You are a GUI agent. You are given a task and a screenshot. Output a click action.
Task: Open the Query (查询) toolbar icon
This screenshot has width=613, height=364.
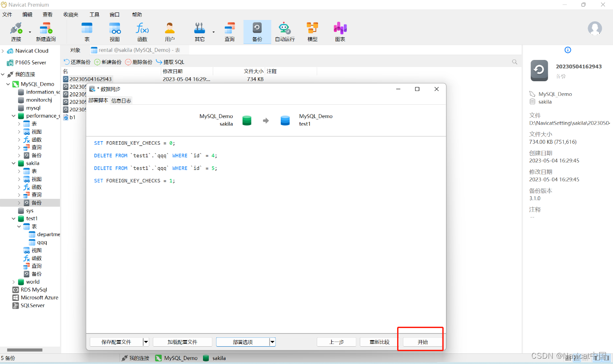point(229,28)
